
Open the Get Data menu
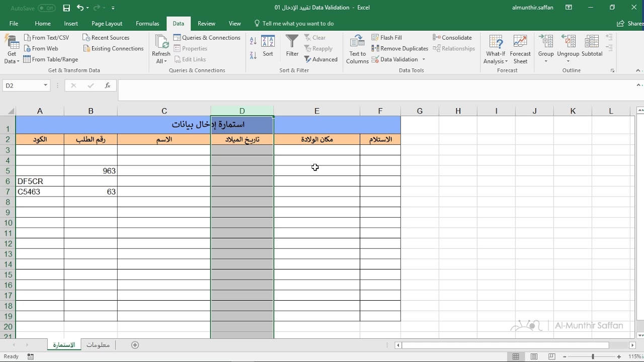(12, 49)
